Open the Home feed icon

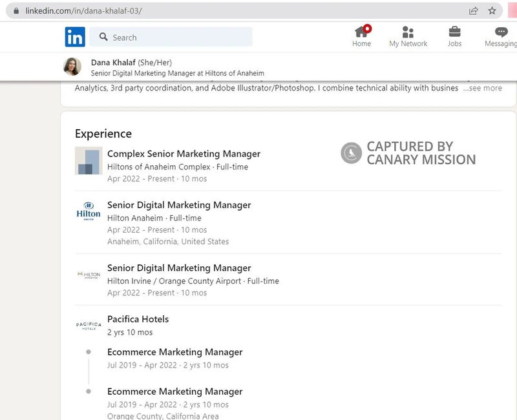[x=361, y=32]
